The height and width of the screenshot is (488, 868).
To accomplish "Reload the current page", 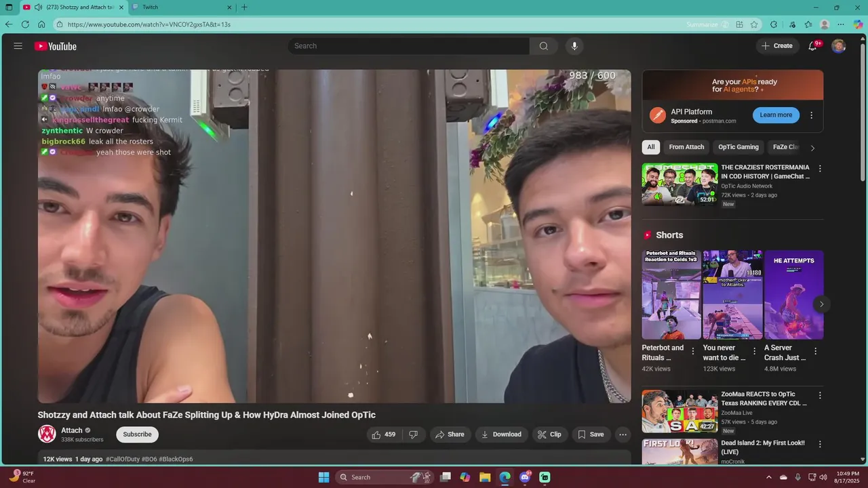I will 25,24.
